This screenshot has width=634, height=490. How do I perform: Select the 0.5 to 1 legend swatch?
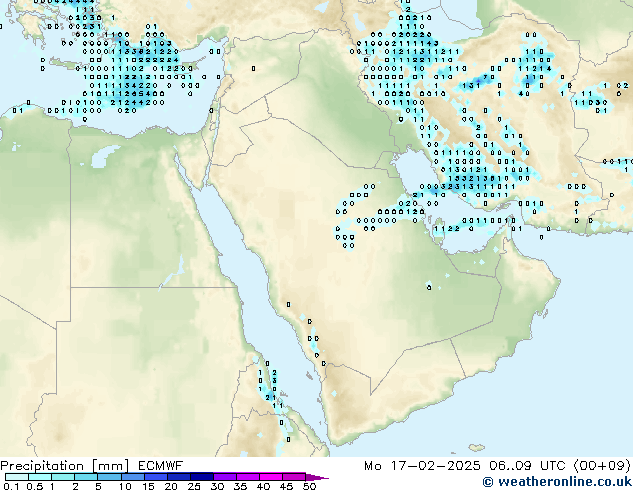pos(40,477)
